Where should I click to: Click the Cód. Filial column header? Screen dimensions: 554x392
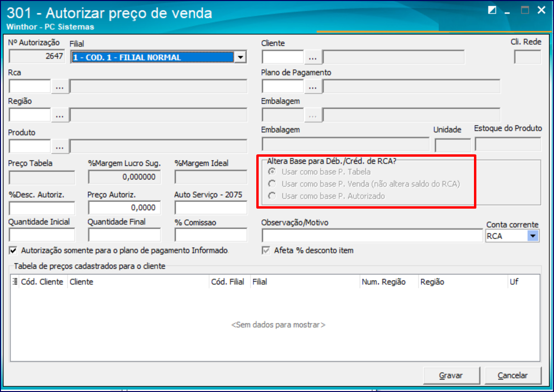pyautogui.click(x=229, y=281)
